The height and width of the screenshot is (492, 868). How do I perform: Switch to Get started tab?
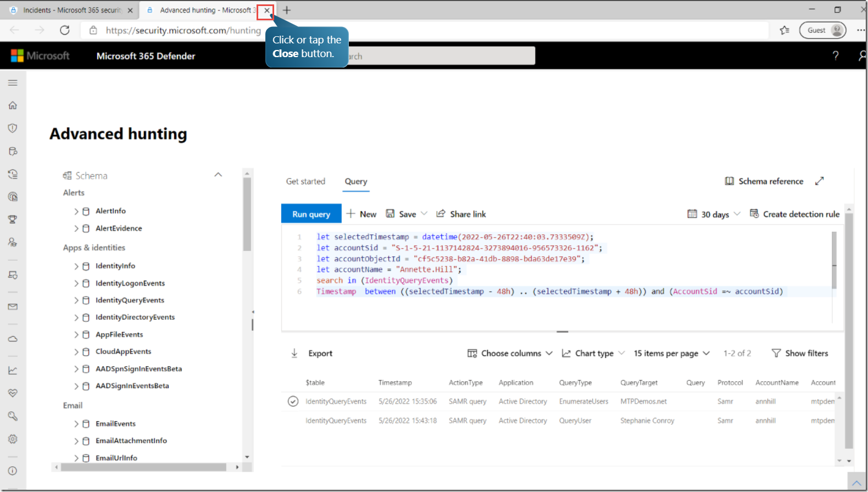coord(305,181)
